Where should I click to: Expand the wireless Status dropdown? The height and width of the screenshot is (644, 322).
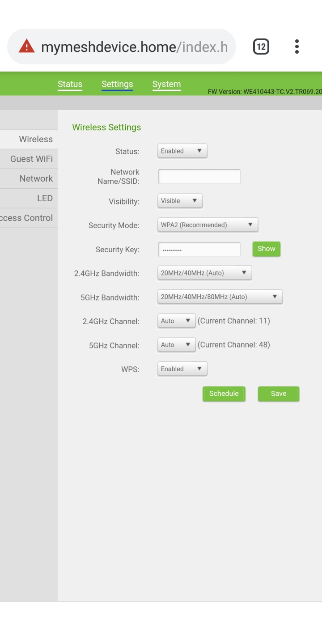coord(182,151)
